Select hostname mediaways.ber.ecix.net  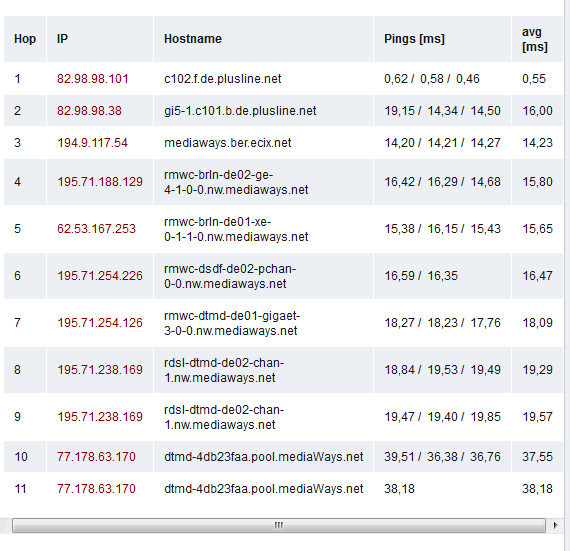pos(228,143)
